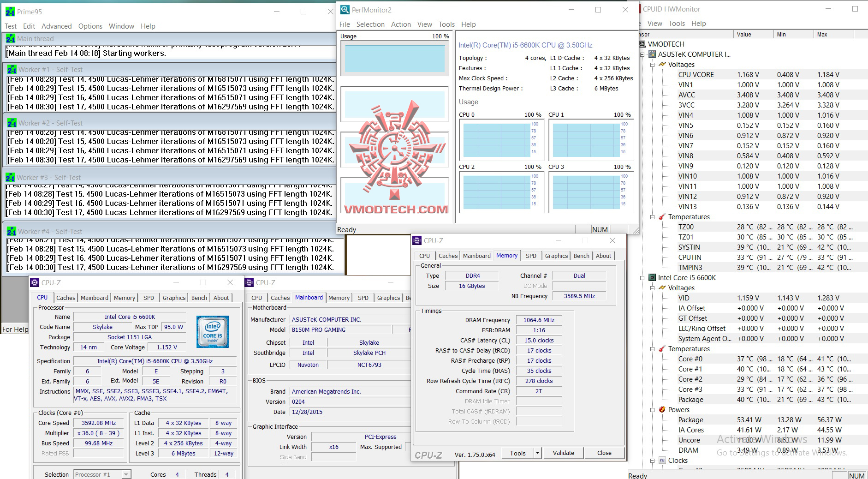Open Caches tab in the CPU-Z CPU window
868x479 pixels.
(x=66, y=298)
